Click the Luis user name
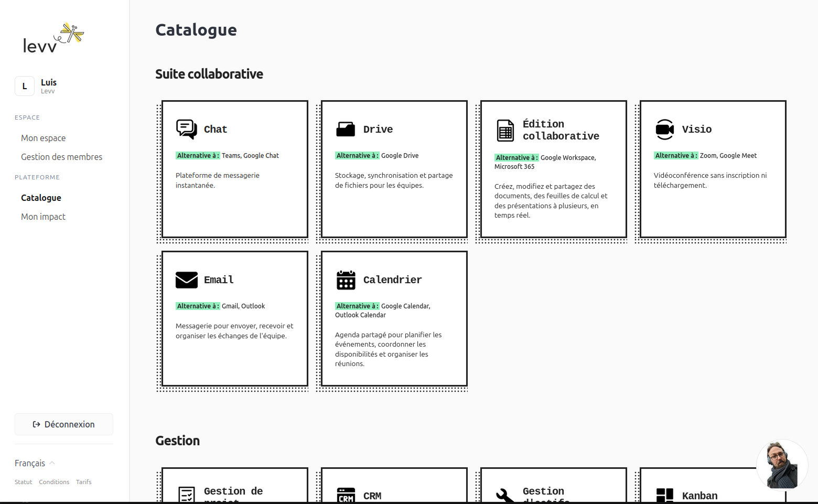This screenshot has width=818, height=504. click(x=49, y=82)
